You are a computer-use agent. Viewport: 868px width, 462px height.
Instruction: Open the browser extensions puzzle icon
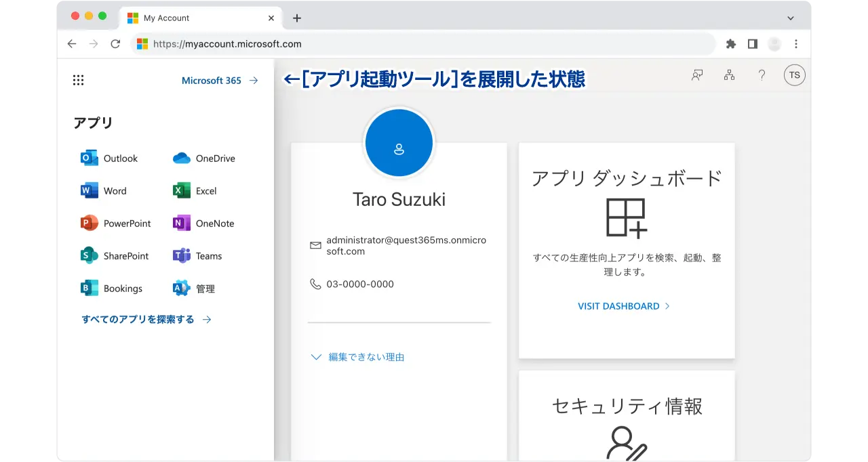point(730,43)
